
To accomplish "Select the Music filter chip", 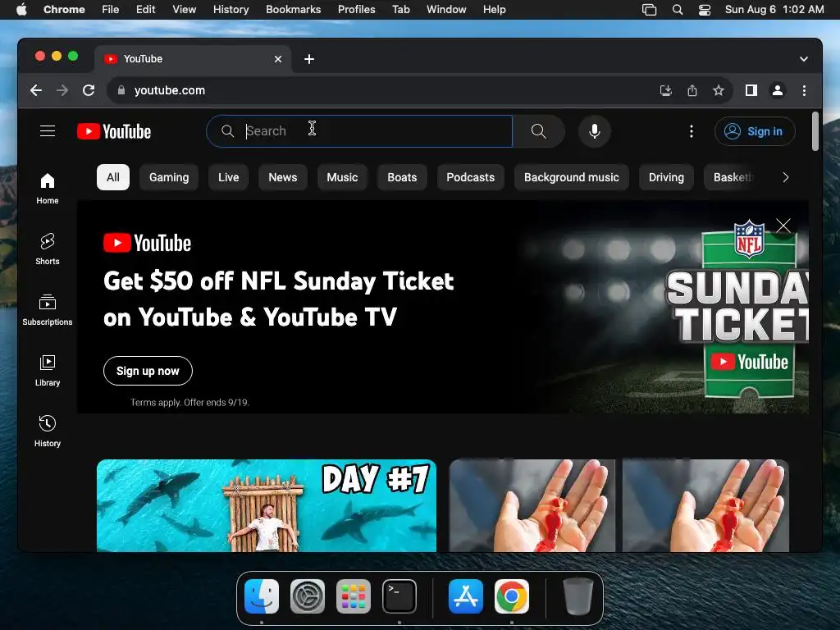I will point(342,177).
